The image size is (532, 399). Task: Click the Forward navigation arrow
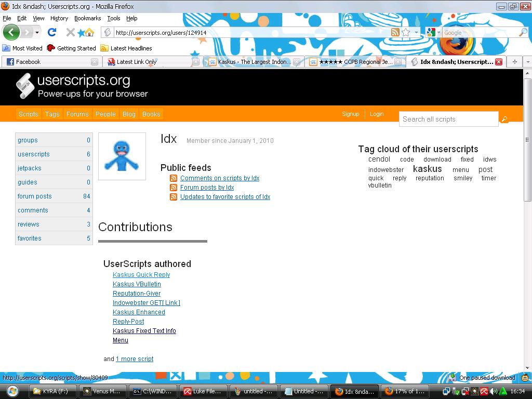(27, 33)
